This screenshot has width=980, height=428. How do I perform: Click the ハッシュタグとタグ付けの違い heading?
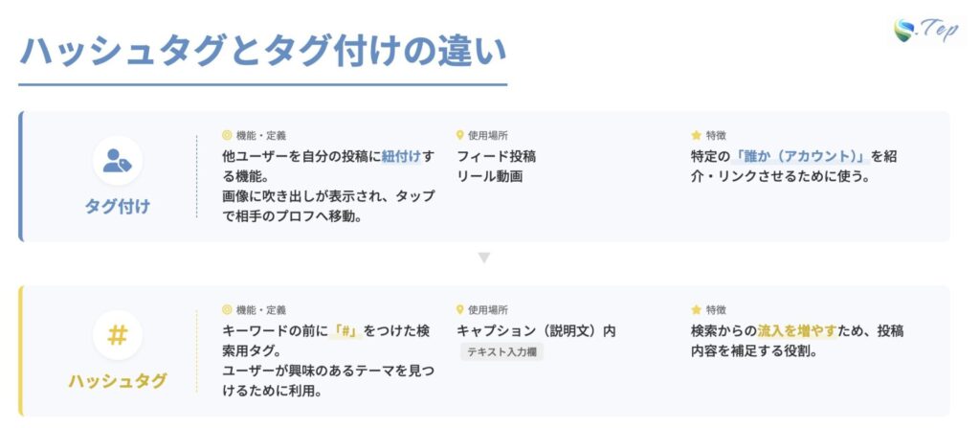pyautogui.click(x=262, y=51)
